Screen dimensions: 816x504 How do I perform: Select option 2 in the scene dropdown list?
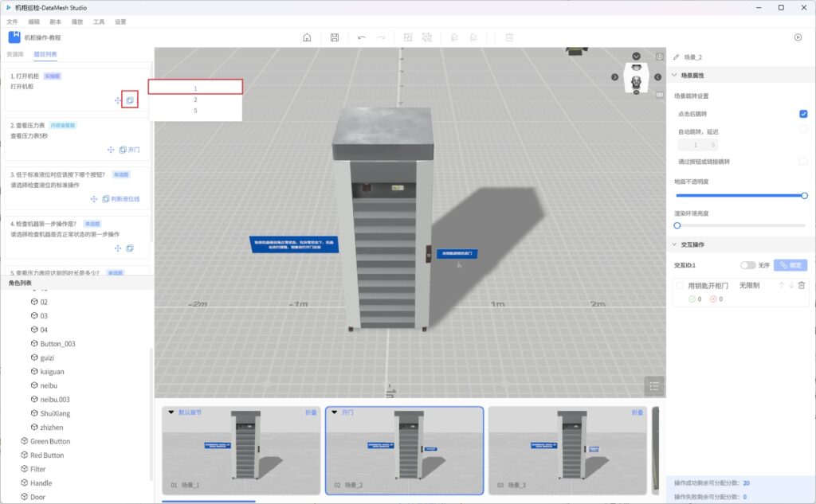point(195,100)
